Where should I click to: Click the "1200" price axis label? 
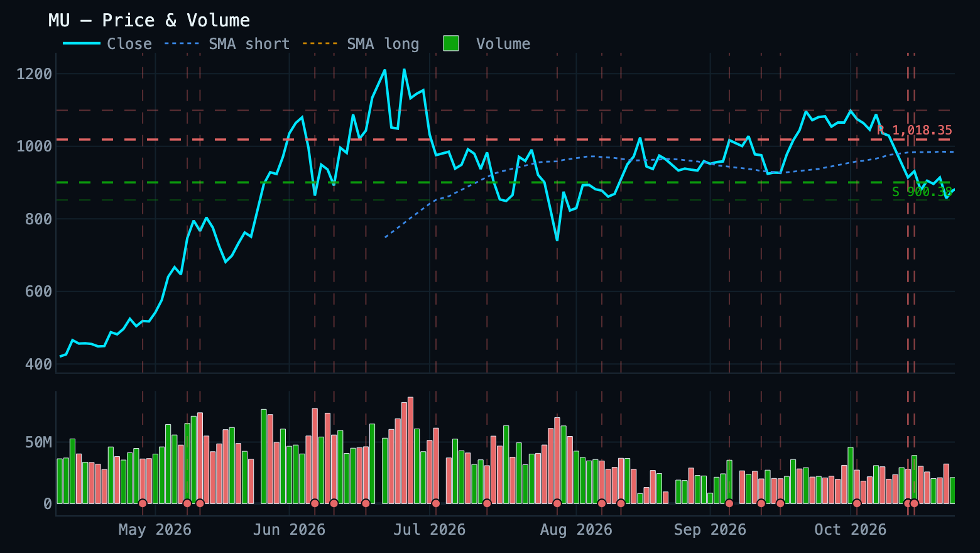[35, 74]
